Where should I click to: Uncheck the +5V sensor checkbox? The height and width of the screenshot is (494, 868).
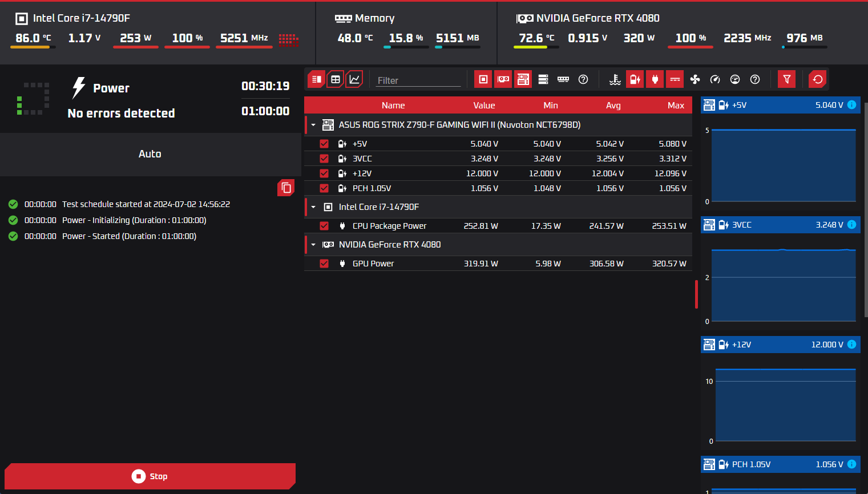tap(324, 144)
